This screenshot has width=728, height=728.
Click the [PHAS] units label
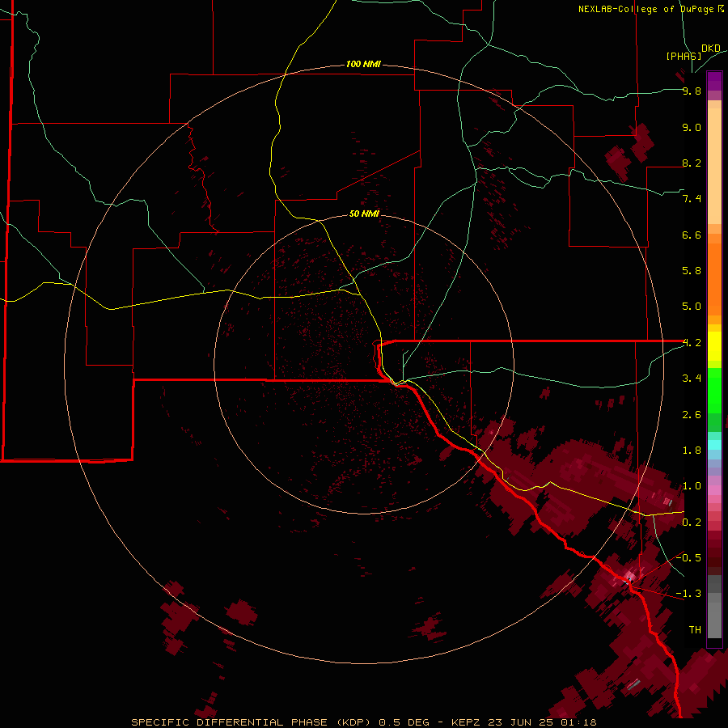[684, 56]
